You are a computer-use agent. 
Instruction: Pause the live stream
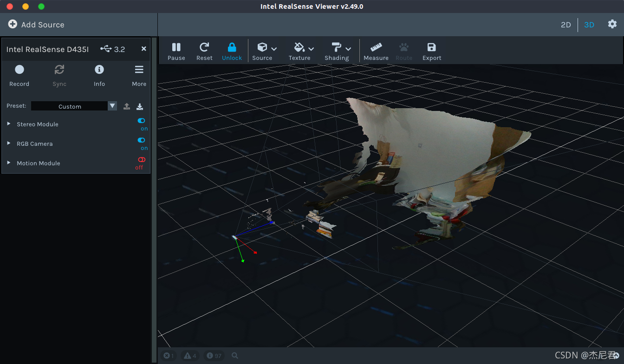coord(176,51)
